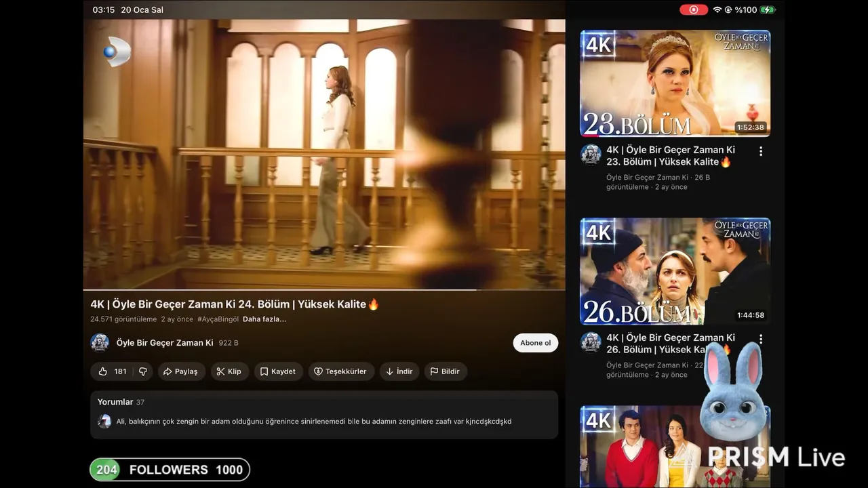Screen dimensions: 868x488
Task: Click the Wi-Fi status icon
Action: (717, 9)
